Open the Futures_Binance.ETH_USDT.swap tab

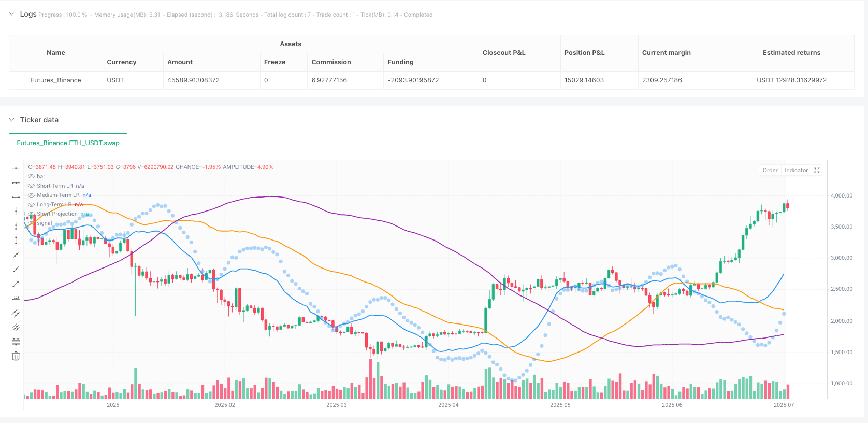pyautogui.click(x=68, y=143)
